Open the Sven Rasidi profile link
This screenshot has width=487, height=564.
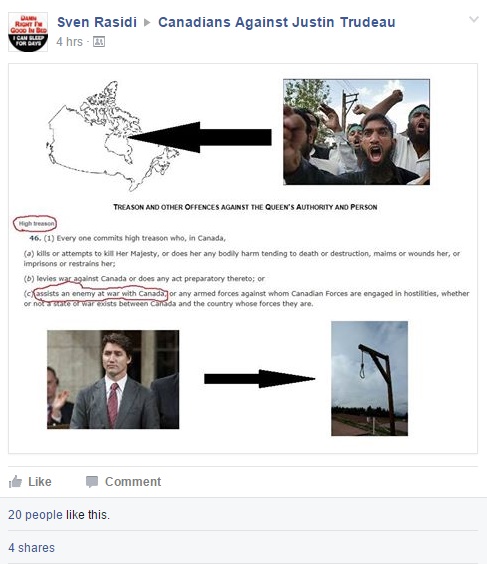coord(97,22)
